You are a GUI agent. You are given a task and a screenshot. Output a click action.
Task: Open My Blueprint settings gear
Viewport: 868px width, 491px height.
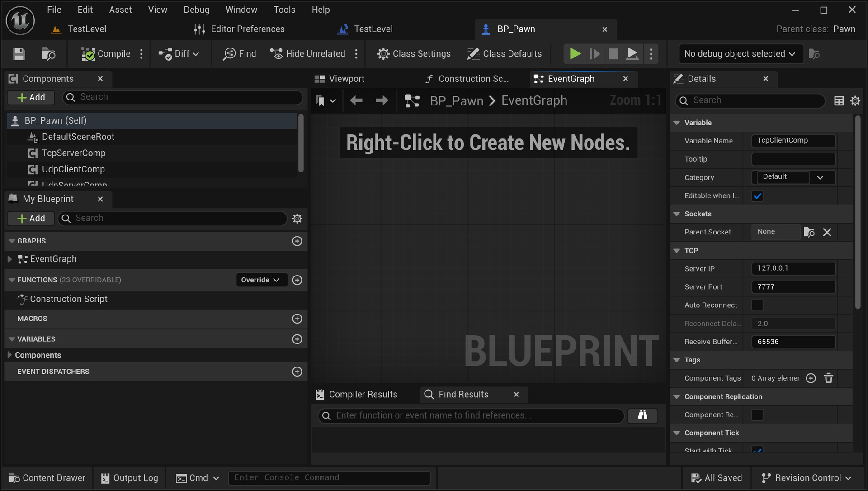(x=297, y=219)
